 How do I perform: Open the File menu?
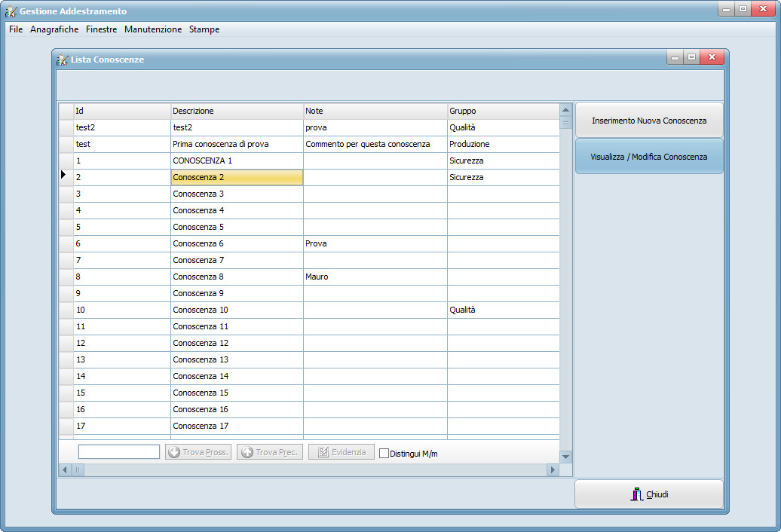click(x=16, y=29)
